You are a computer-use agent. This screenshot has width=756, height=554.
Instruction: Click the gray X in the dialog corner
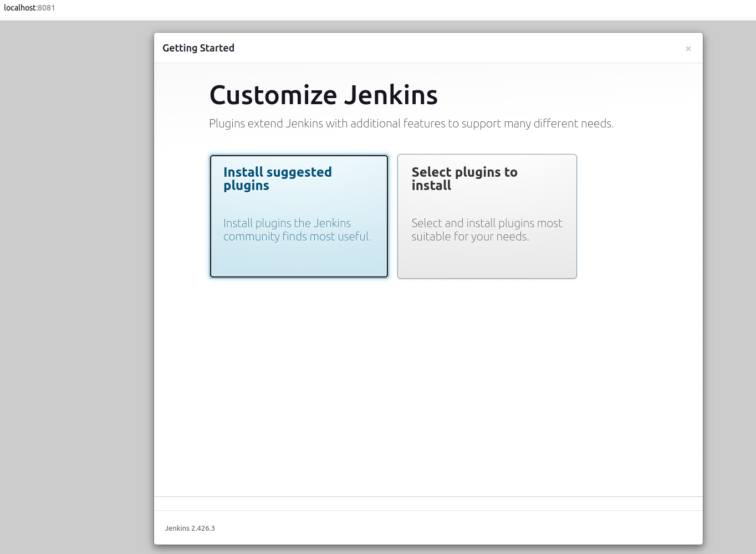click(x=688, y=49)
